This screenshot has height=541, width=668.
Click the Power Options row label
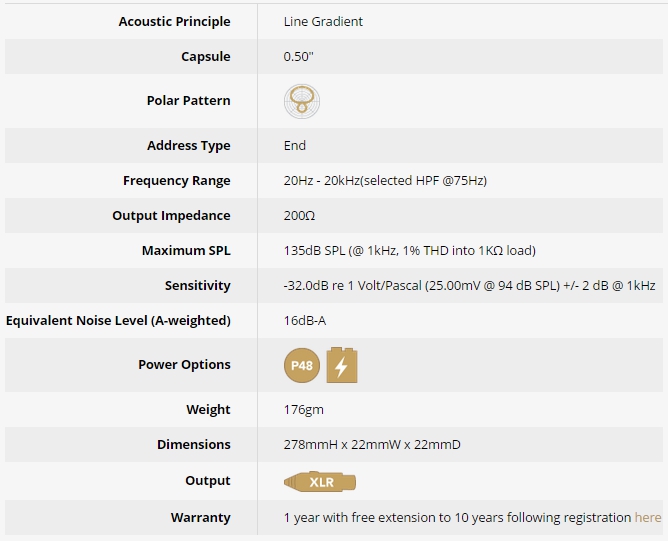point(184,365)
